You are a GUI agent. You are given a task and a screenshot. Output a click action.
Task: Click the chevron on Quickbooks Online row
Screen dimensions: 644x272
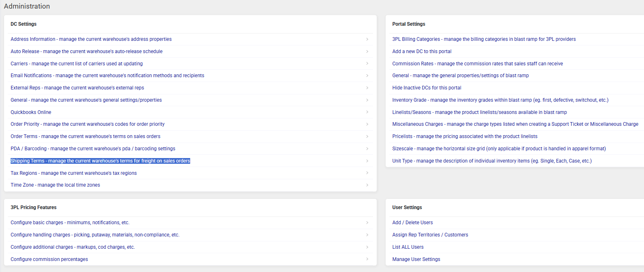pos(367,112)
